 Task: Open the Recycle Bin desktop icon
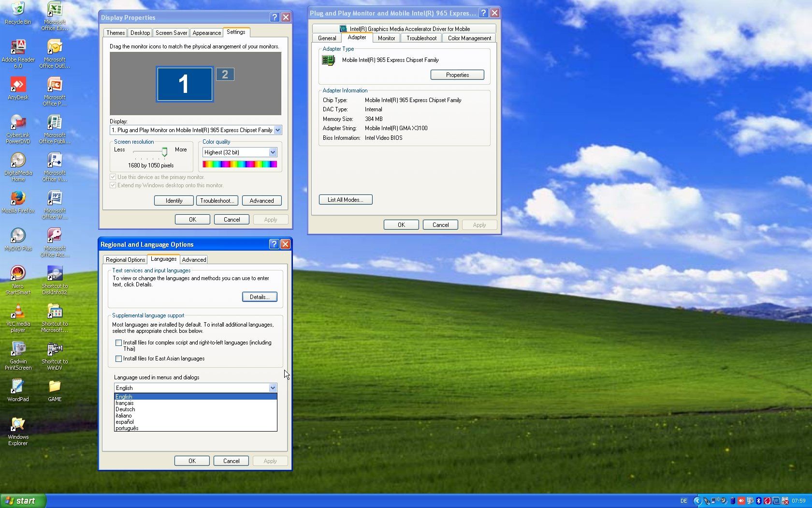(x=18, y=13)
